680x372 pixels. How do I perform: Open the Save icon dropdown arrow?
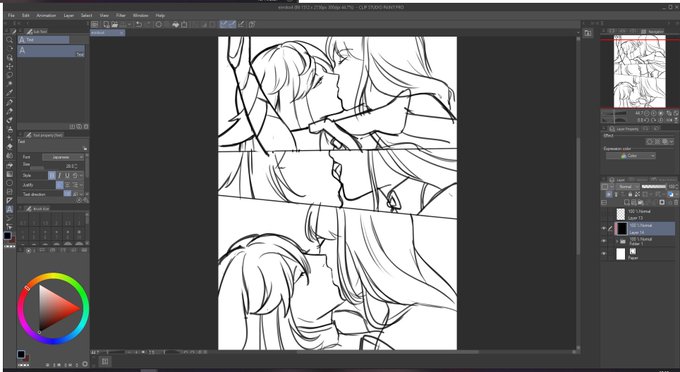pyautogui.click(x=129, y=25)
